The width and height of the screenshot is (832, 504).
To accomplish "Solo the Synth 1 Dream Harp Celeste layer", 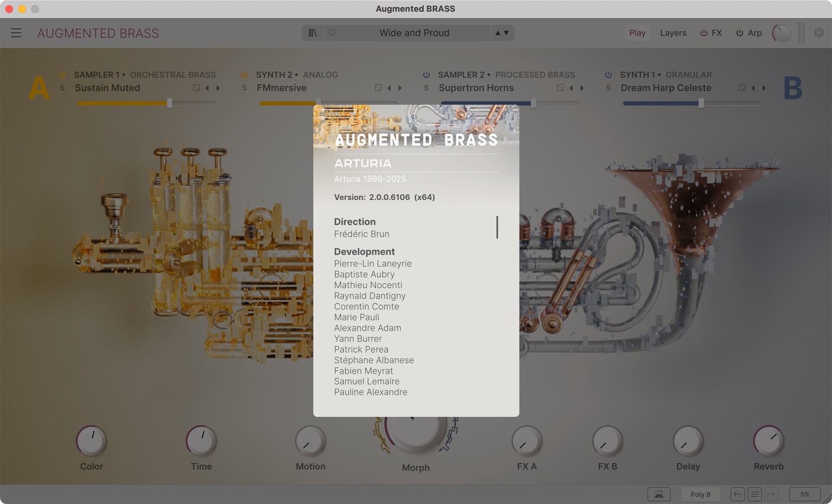I will [x=608, y=88].
